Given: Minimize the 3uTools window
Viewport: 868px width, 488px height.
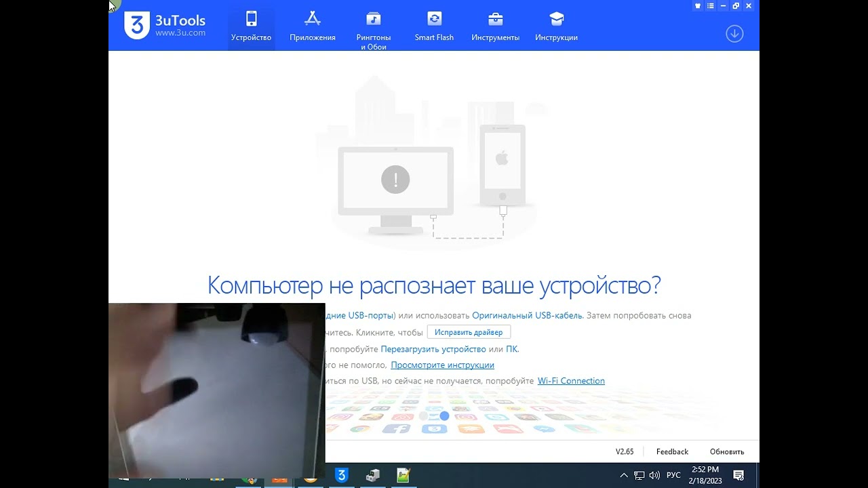Looking at the screenshot, I should click(724, 6).
